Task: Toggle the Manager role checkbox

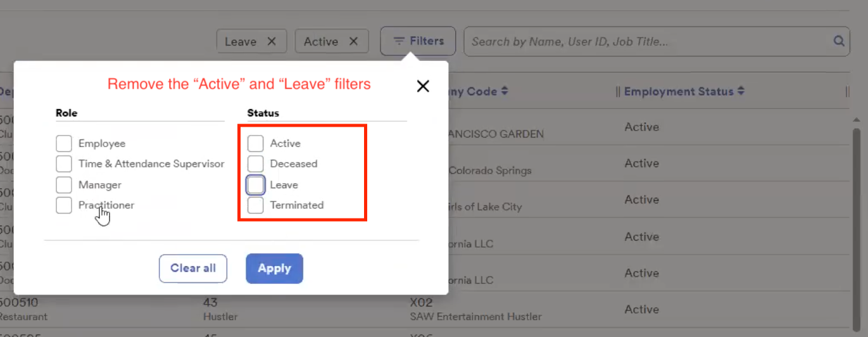Action: (64, 185)
